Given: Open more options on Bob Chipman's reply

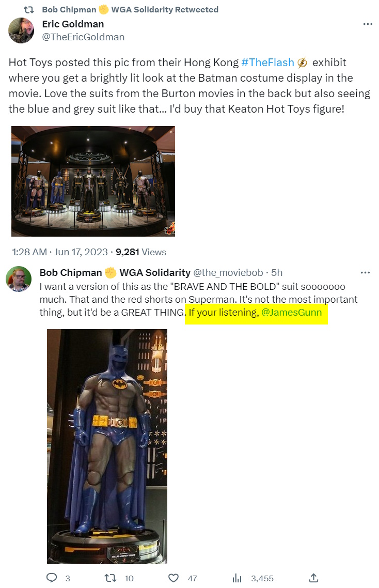Looking at the screenshot, I should click(365, 273).
